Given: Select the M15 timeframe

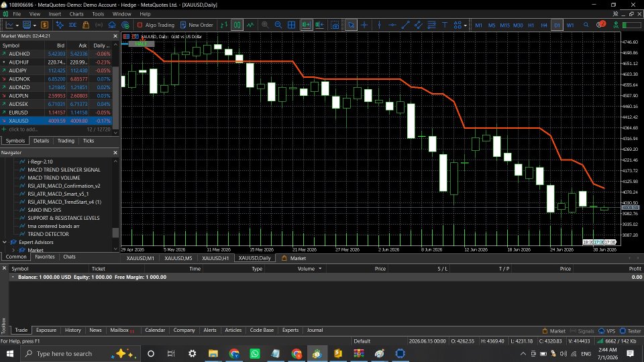Looking at the screenshot, I should (504, 25).
